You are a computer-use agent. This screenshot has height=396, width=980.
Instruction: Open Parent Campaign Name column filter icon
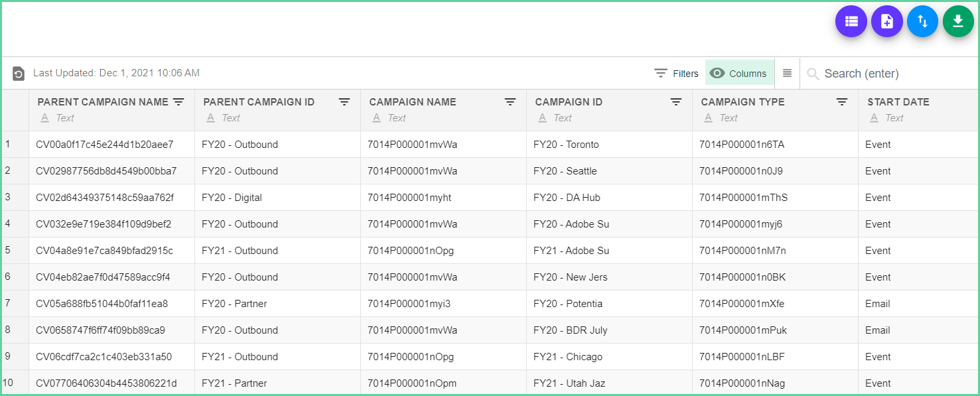(178, 101)
